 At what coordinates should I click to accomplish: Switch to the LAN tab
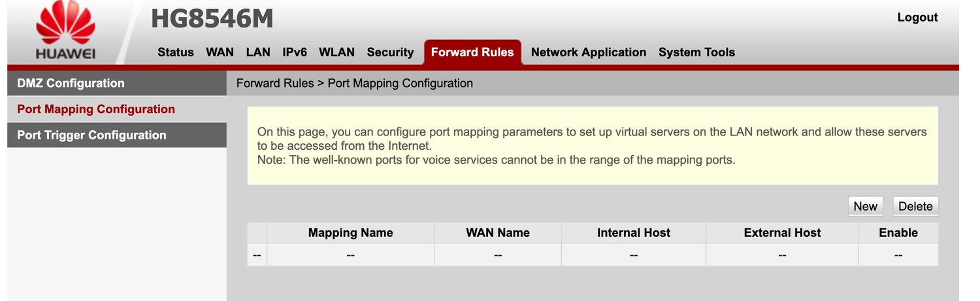[x=258, y=52]
